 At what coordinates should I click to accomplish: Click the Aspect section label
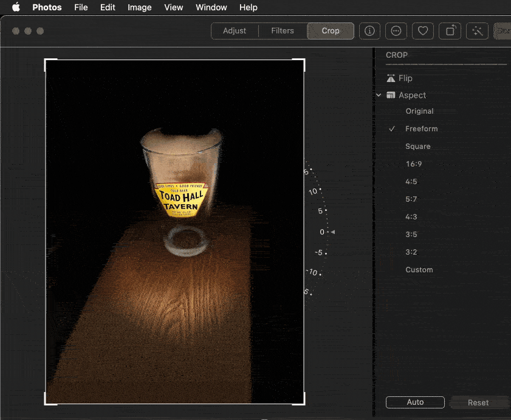click(x=412, y=95)
